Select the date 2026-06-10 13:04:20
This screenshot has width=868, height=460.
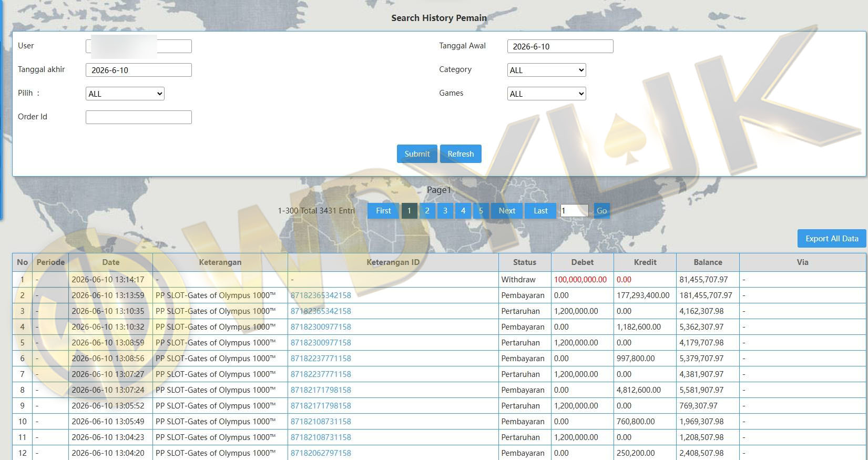[108, 453]
